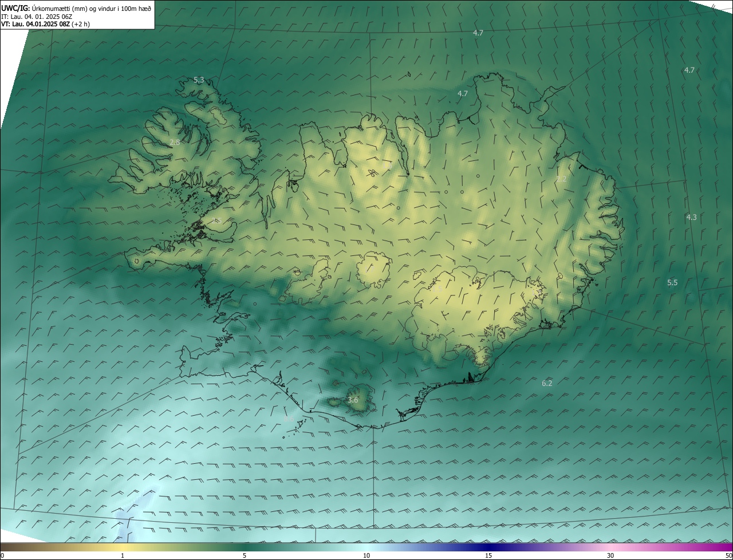This screenshot has width=733, height=560.
Task: Click the 10 tick on the color scale
Action: [366, 555]
